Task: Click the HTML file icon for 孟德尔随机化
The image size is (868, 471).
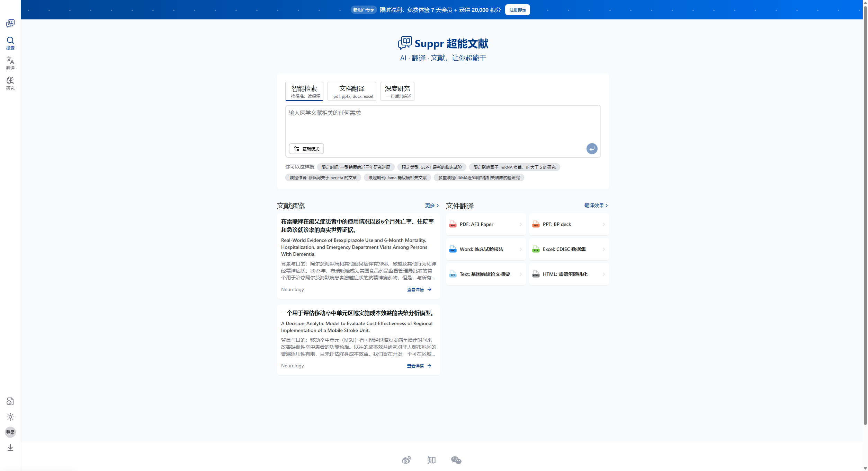Action: pyautogui.click(x=536, y=274)
